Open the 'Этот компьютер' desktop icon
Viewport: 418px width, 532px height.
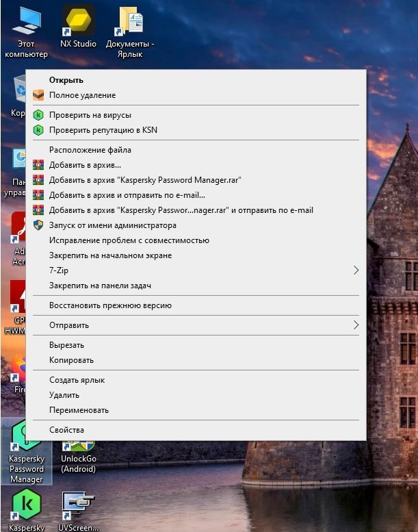coord(26,32)
